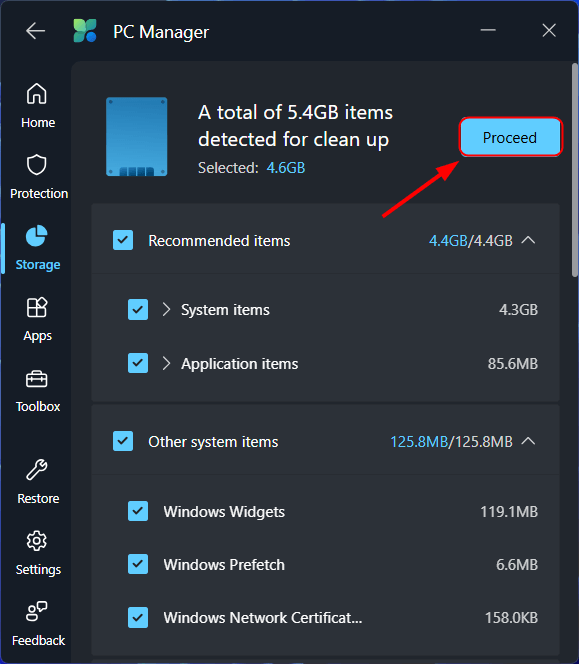Uncheck the Recommended items checkbox
The image size is (579, 664).
pyautogui.click(x=123, y=240)
